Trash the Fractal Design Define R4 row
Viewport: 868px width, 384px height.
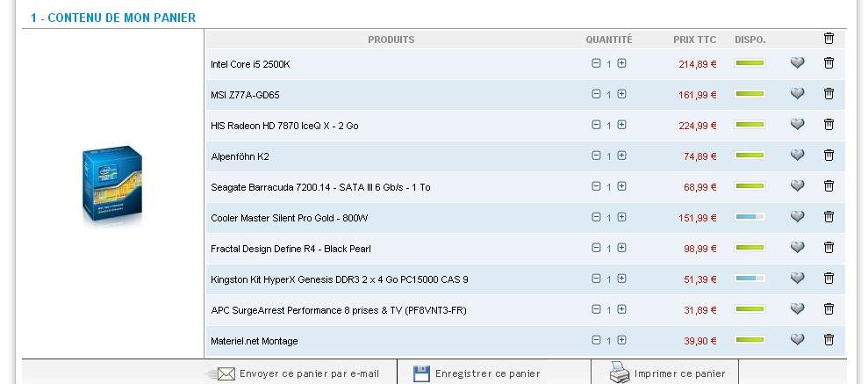coord(829,248)
